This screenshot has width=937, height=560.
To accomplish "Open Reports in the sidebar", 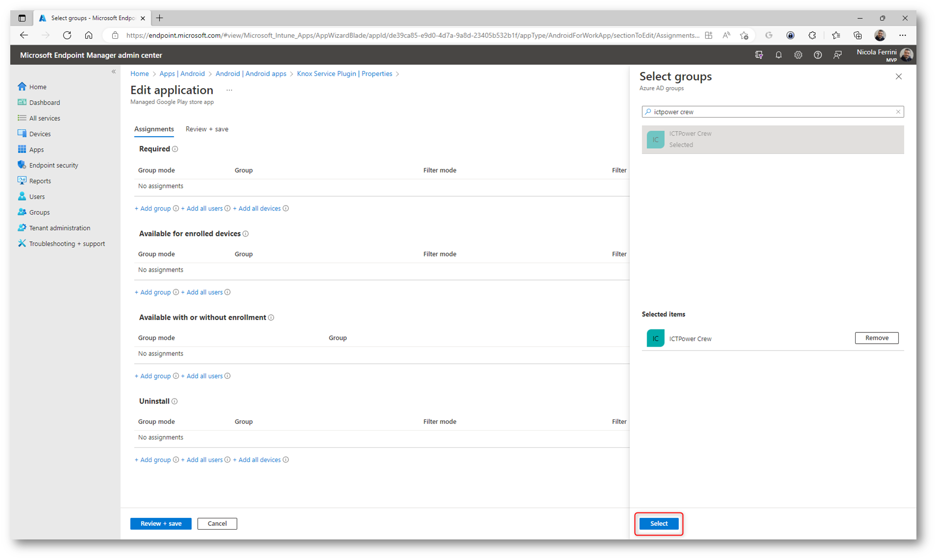I will tap(40, 181).
